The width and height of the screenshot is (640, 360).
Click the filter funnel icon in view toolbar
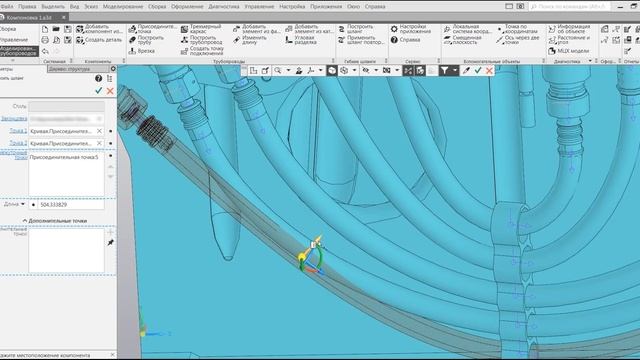tap(444, 71)
